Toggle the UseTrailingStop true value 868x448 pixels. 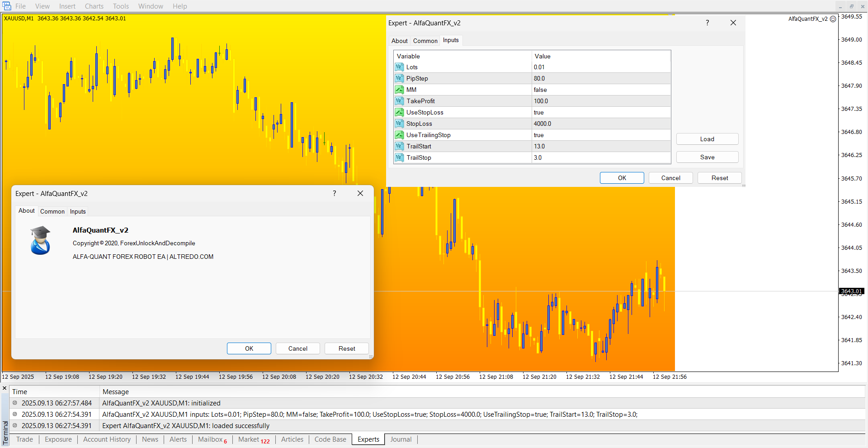point(539,135)
